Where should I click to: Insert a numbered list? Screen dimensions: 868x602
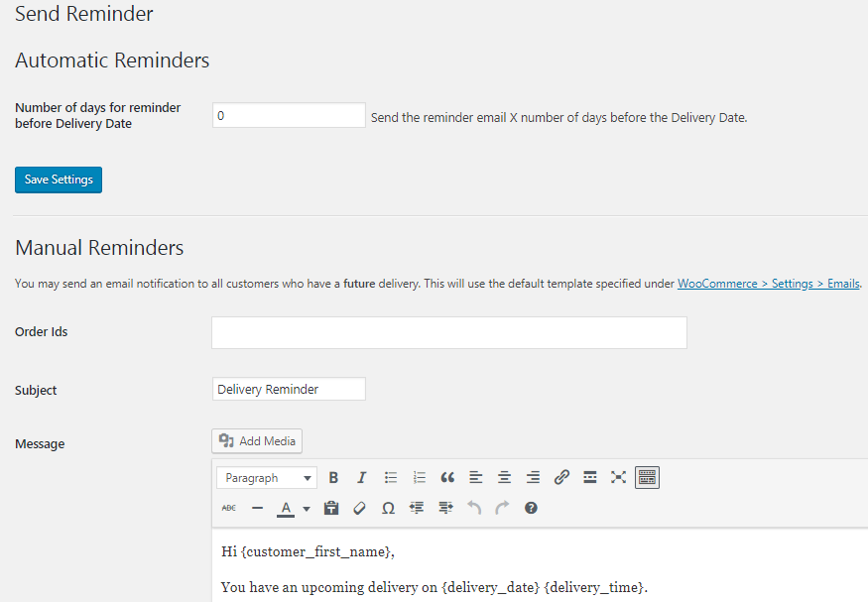point(419,477)
